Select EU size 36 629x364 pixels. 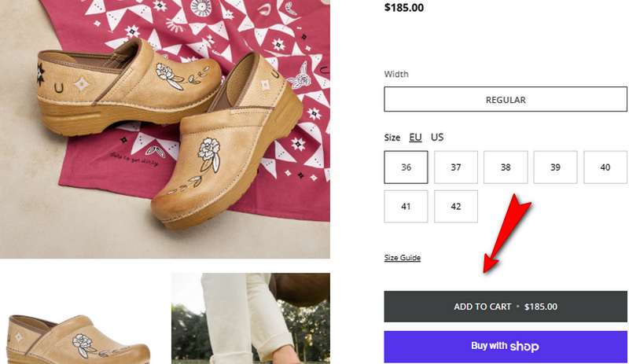[406, 167]
